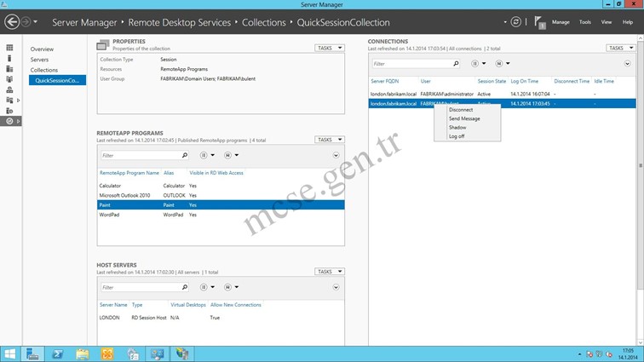Expand Remote Desktop Services arrow in rail
Image resolution: width=644 pixels, height=362 pixels.
pos(18,121)
